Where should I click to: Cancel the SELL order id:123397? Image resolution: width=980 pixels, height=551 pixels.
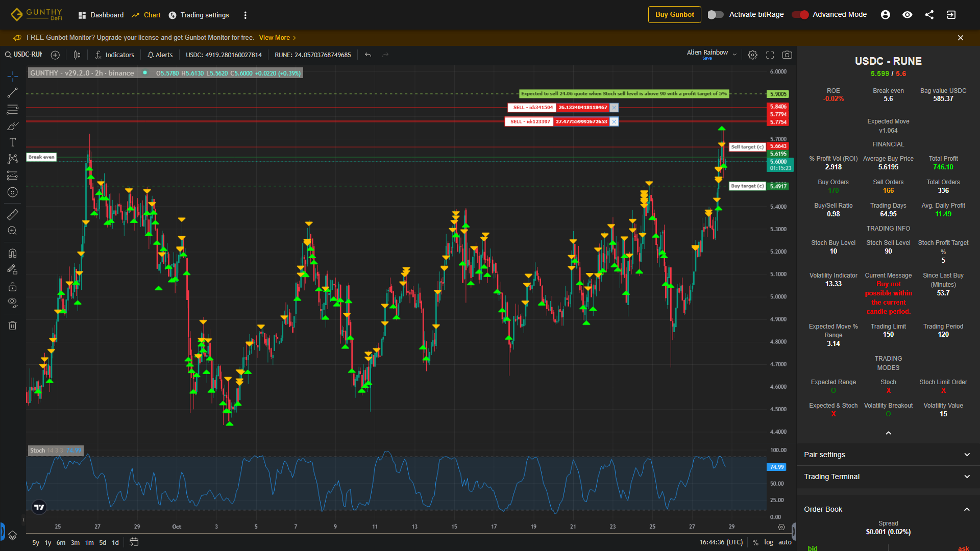(614, 121)
